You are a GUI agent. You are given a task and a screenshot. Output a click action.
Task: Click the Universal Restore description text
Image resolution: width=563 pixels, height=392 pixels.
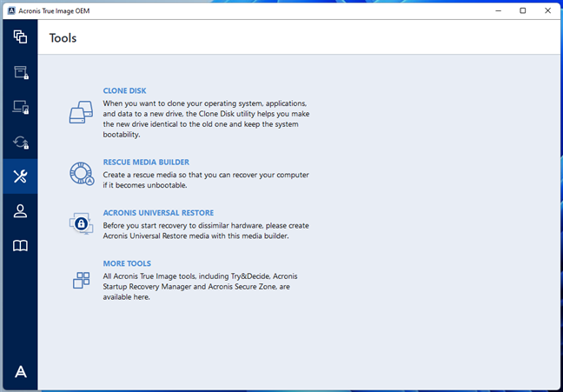(206, 230)
